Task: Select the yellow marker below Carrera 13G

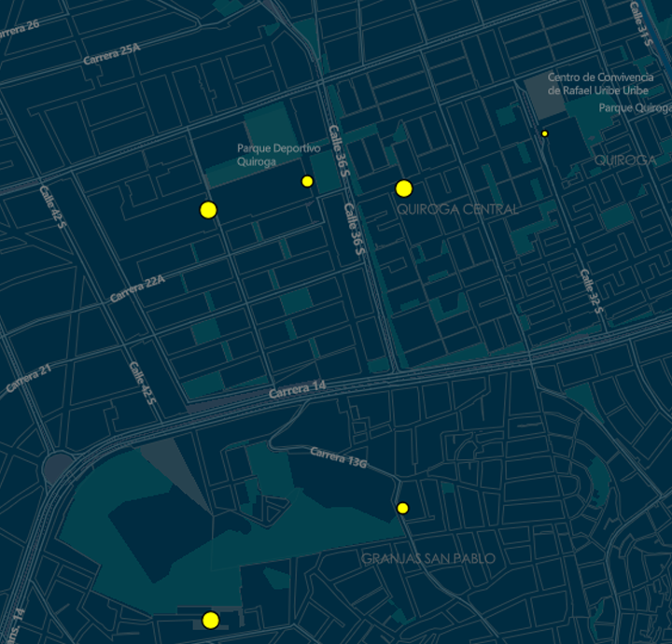Action: (x=402, y=508)
